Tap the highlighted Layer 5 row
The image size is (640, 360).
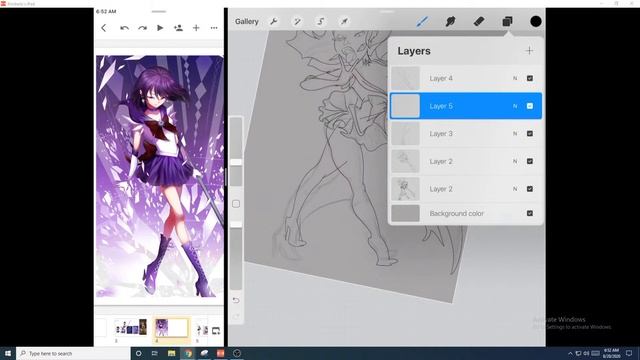pos(466,106)
